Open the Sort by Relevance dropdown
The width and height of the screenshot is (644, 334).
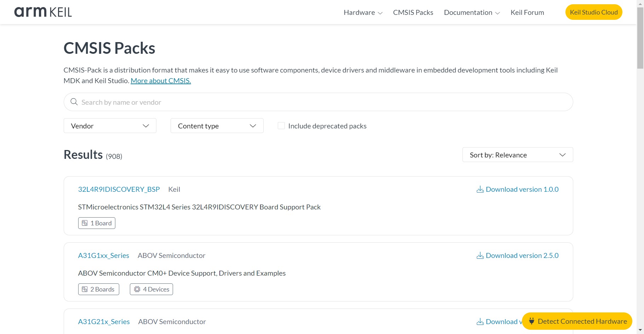(518, 155)
